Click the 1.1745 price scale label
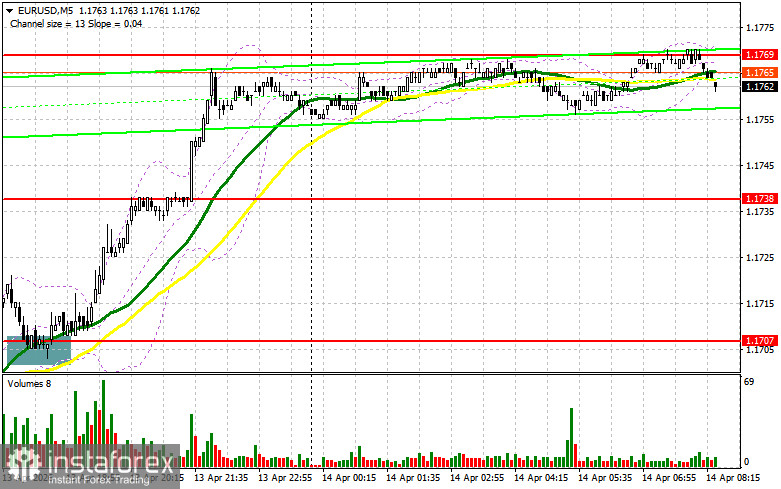 [761, 166]
